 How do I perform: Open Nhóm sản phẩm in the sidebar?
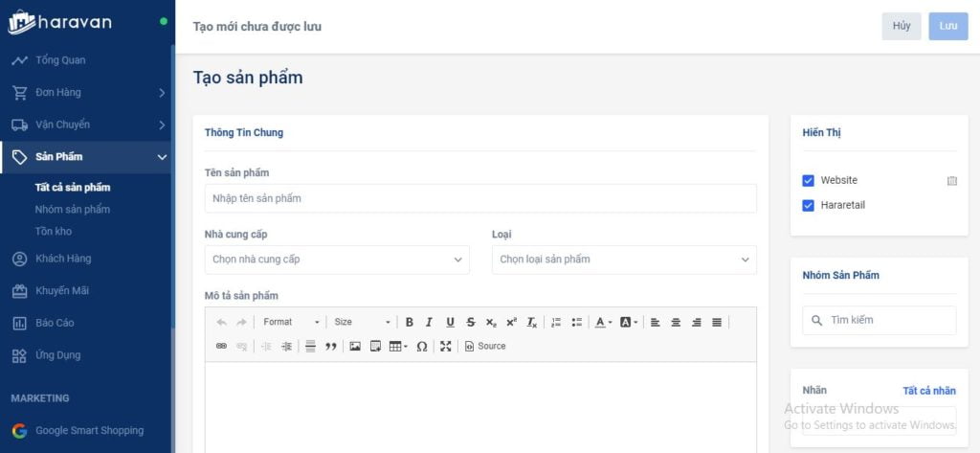point(73,209)
